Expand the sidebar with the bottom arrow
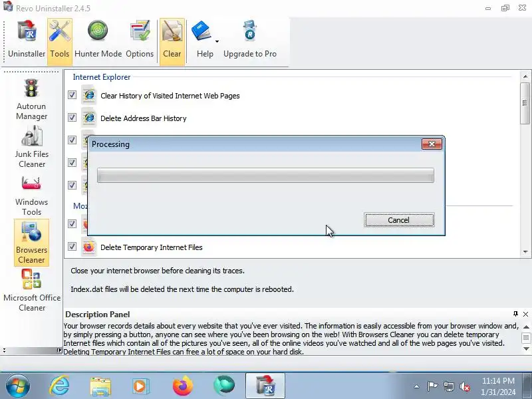The height and width of the screenshot is (399, 532). [x=59, y=350]
